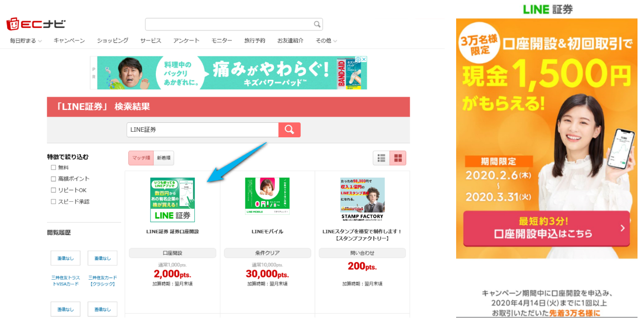Image resolution: width=644 pixels, height=320 pixels.
Task: Switch to list view icon
Action: [381, 158]
